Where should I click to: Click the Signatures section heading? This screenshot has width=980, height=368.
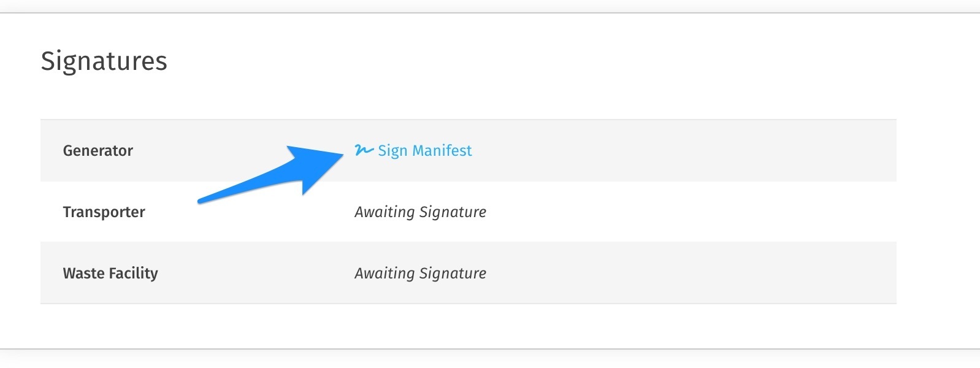(x=104, y=61)
